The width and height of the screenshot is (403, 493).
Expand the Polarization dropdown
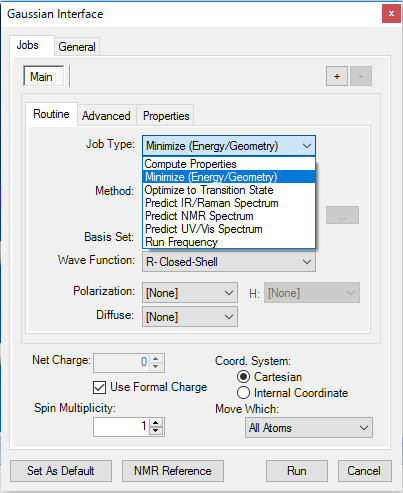tap(190, 293)
